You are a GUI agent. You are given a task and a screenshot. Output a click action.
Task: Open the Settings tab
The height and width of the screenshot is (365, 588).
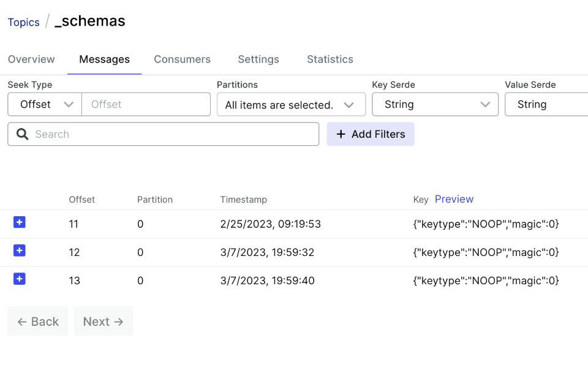[258, 59]
